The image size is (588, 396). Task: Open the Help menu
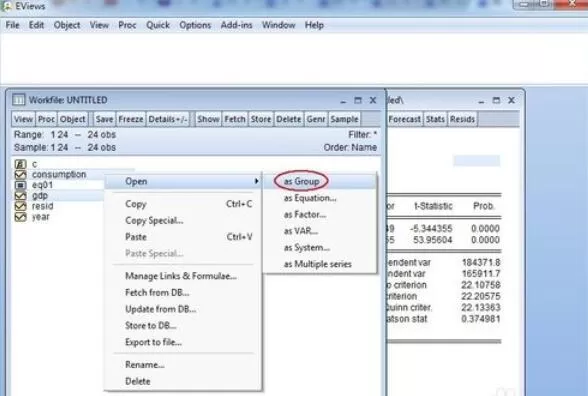coord(314,25)
